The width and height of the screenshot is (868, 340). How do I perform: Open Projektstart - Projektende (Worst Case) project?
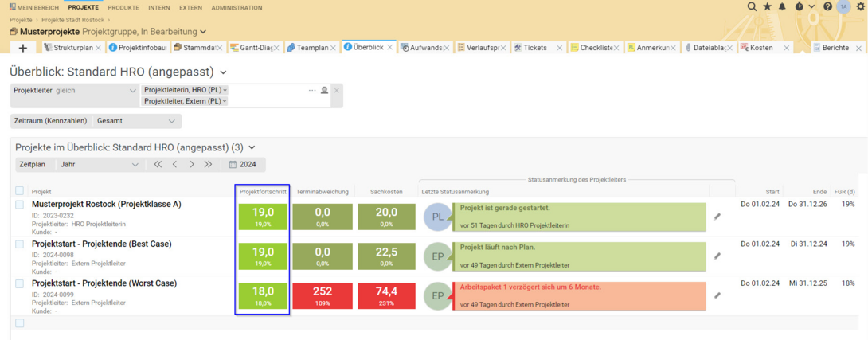point(104,283)
